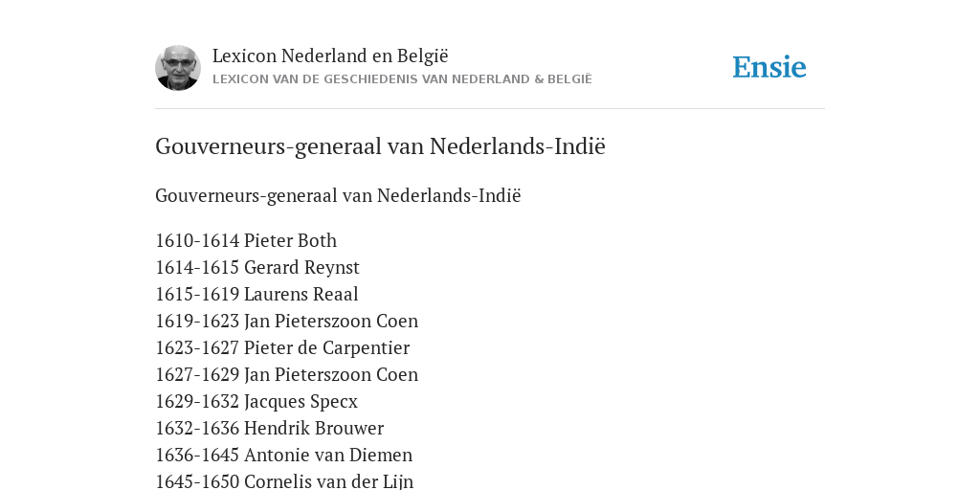
Task: Click the 1627-1629 Jan Pieterszoon Coen line
Action: click(x=287, y=374)
